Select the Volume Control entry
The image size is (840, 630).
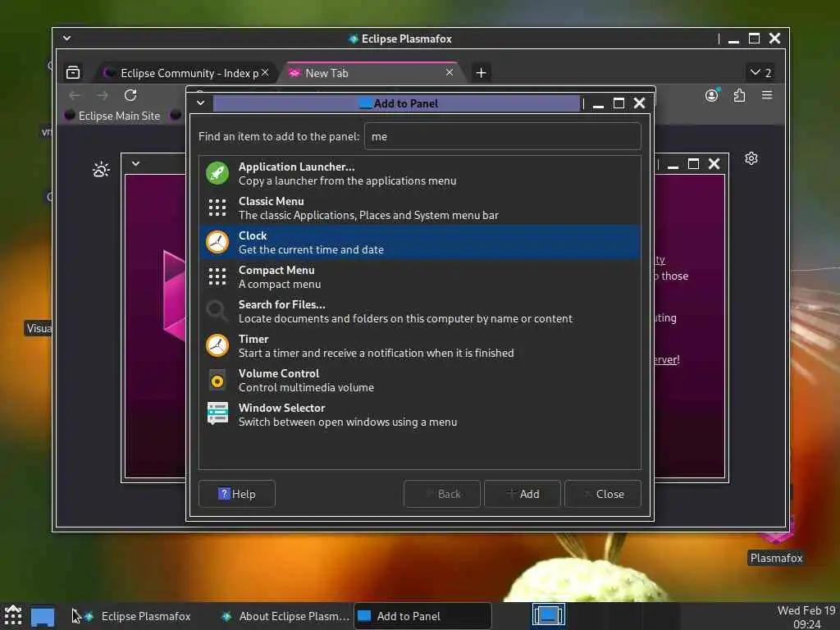tap(420, 381)
